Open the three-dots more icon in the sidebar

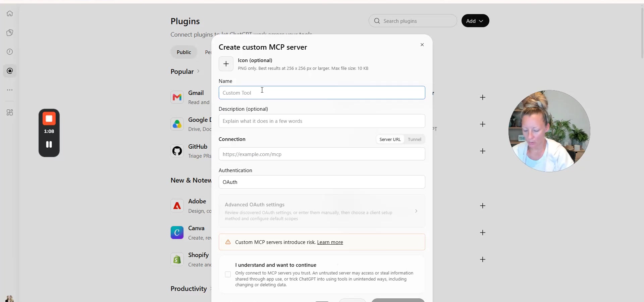click(x=10, y=90)
